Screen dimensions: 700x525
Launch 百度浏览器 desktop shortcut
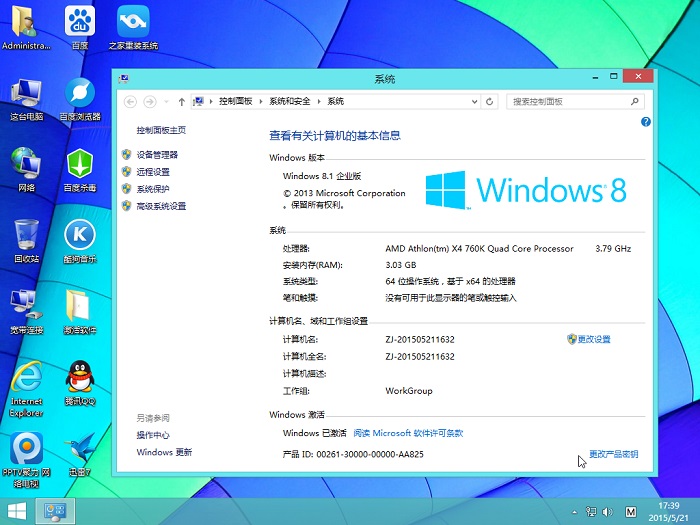(80, 99)
